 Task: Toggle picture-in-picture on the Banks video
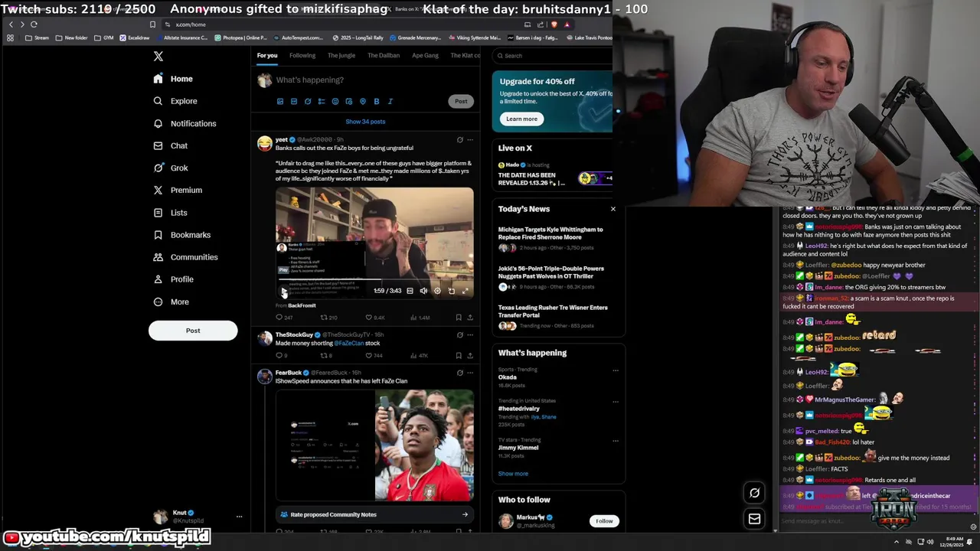pos(451,291)
